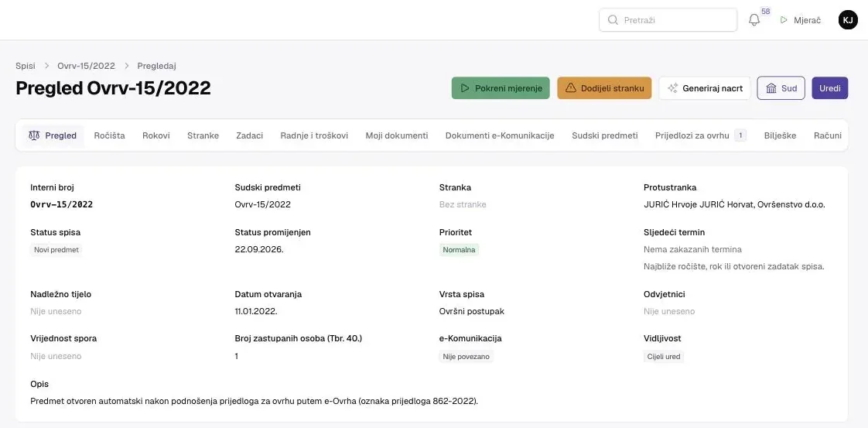Screen dimensions: 868x428
Task: Open the Stranke tab
Action: (203, 135)
